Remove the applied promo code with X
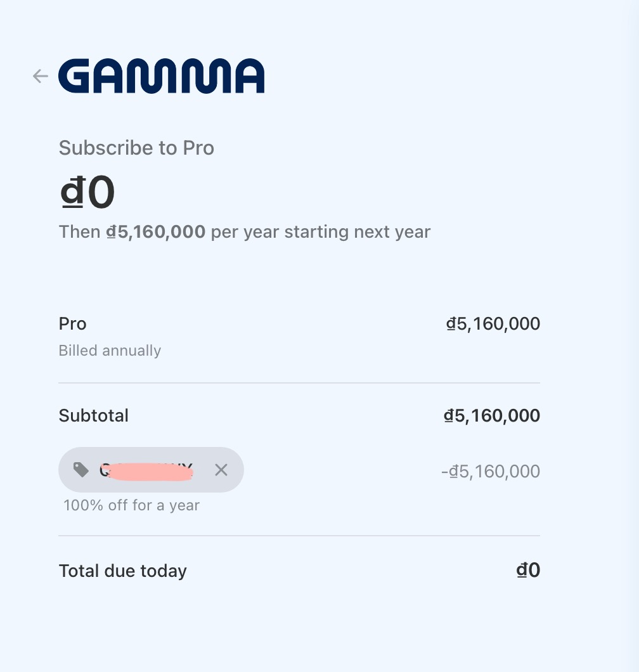 pos(221,470)
